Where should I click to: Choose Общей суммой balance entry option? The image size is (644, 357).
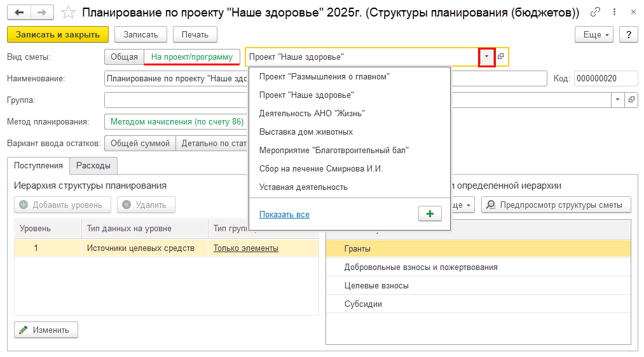click(x=140, y=144)
